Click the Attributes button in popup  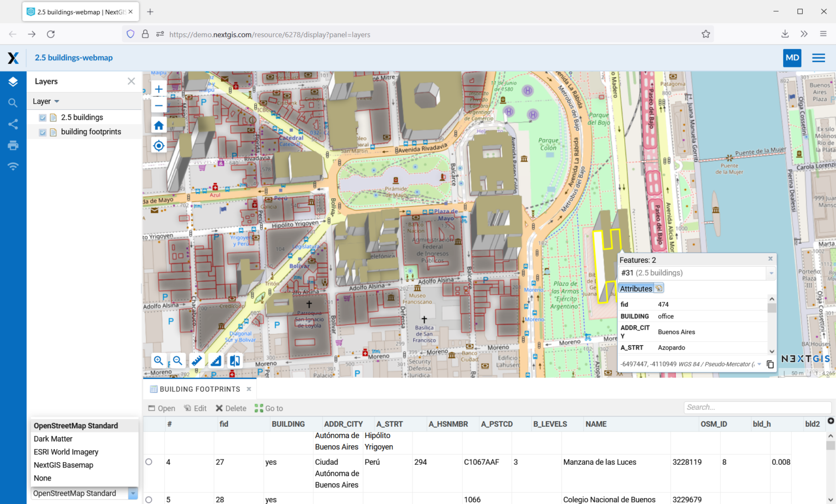pyautogui.click(x=636, y=288)
